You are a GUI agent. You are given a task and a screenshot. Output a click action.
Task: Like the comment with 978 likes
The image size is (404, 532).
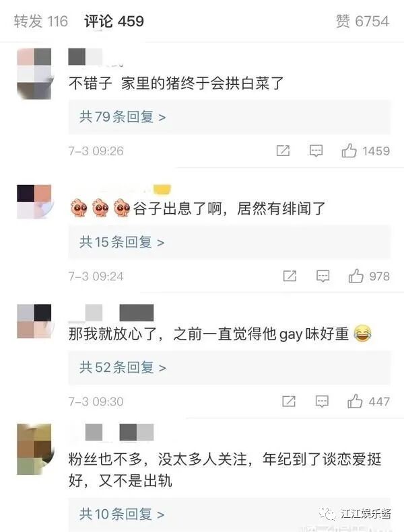(x=356, y=276)
